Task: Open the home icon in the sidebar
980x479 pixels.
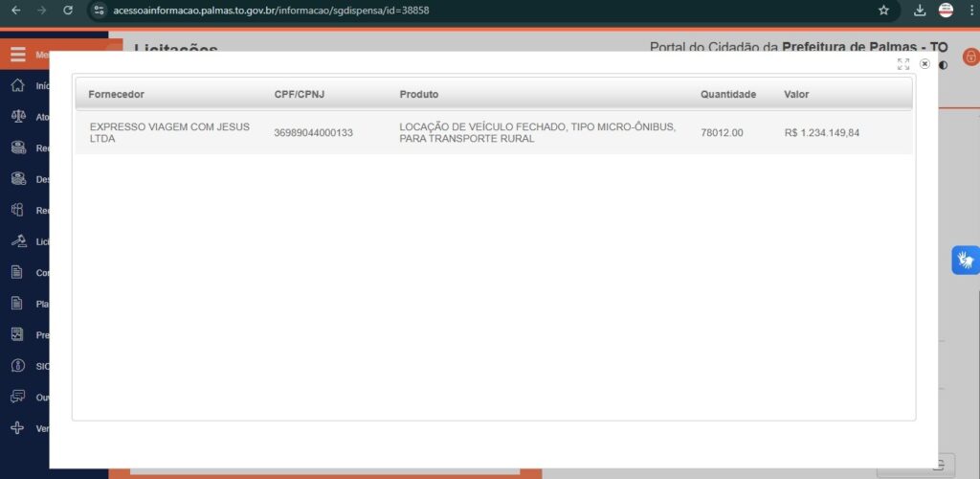Action: pyautogui.click(x=17, y=85)
